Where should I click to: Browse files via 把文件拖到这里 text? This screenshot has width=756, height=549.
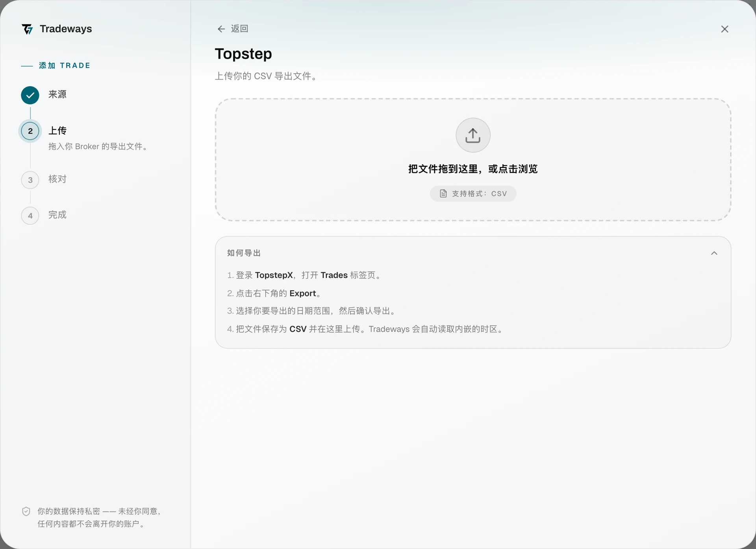tap(473, 169)
